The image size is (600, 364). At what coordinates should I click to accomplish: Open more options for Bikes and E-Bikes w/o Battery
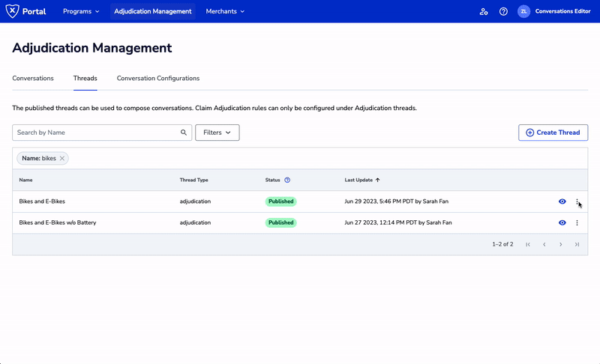click(x=577, y=222)
